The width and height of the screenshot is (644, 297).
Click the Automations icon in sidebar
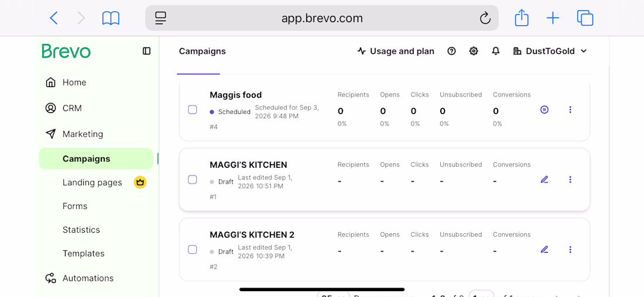tap(50, 278)
